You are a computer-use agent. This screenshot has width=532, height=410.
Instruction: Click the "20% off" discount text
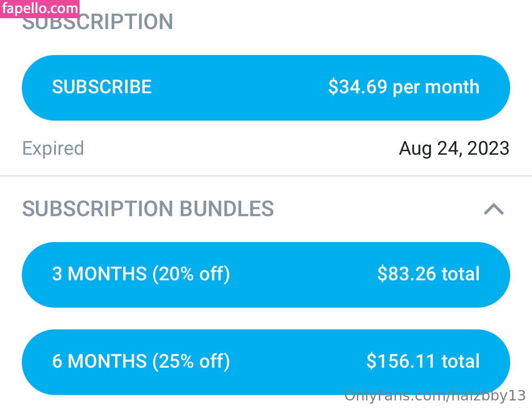pyautogui.click(x=191, y=274)
